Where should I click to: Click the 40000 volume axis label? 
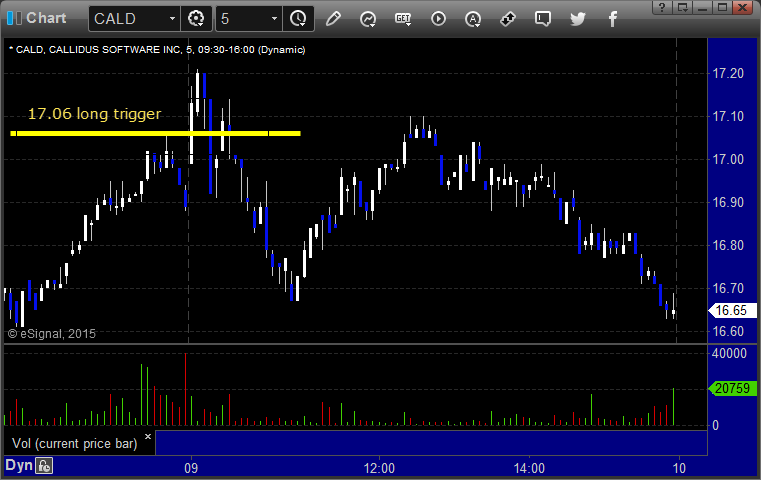click(729, 353)
